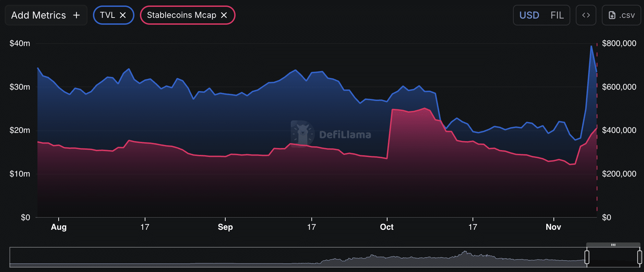This screenshot has height=272, width=644.
Task: Click the Oct label on the x-axis
Action: [x=387, y=227]
